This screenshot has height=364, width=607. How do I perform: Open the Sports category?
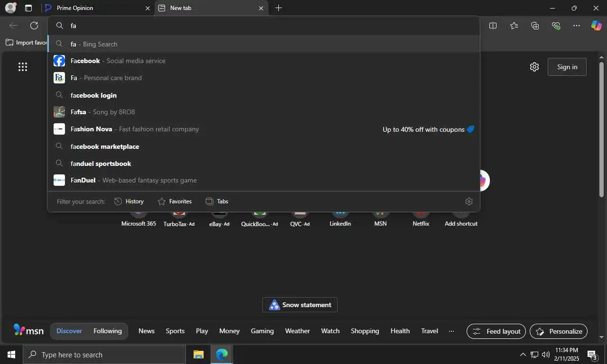[175, 331]
